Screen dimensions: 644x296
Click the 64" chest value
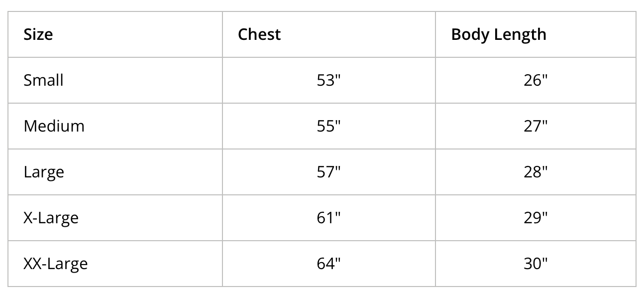(x=328, y=264)
